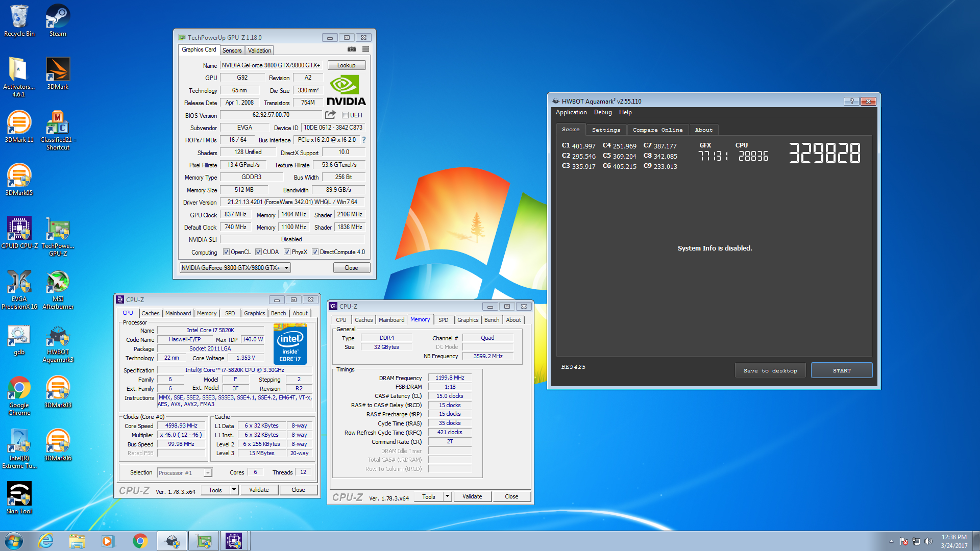
Task: Click the GPU name field in GPU-Z
Action: tap(271, 65)
